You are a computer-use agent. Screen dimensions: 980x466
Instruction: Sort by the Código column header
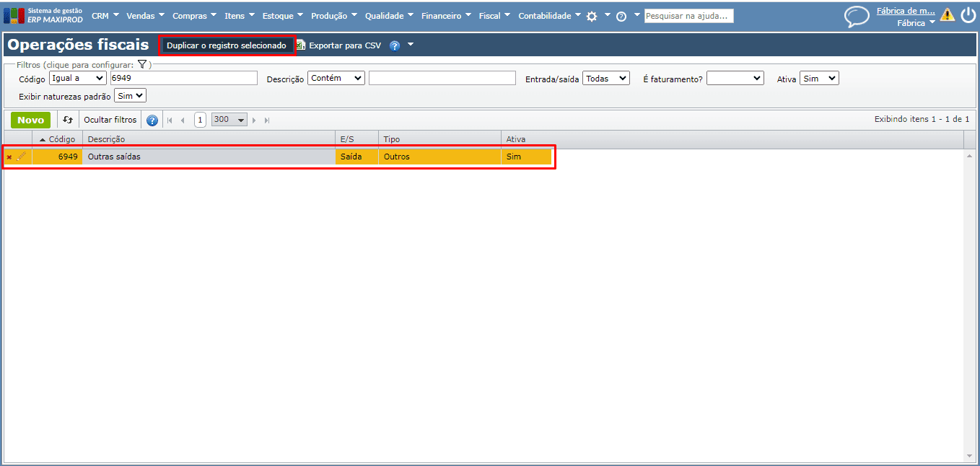pyautogui.click(x=57, y=139)
